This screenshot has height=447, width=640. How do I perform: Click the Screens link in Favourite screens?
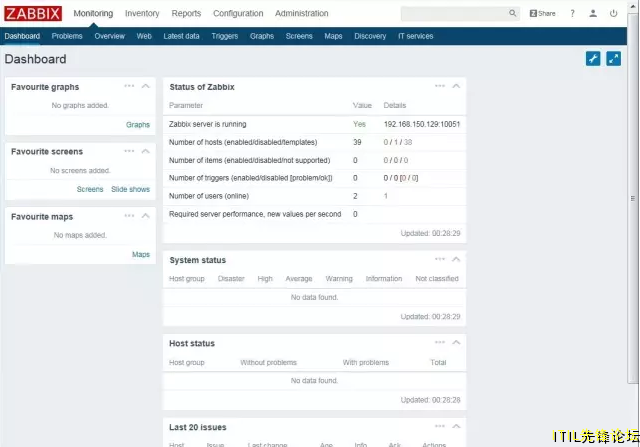coord(90,189)
